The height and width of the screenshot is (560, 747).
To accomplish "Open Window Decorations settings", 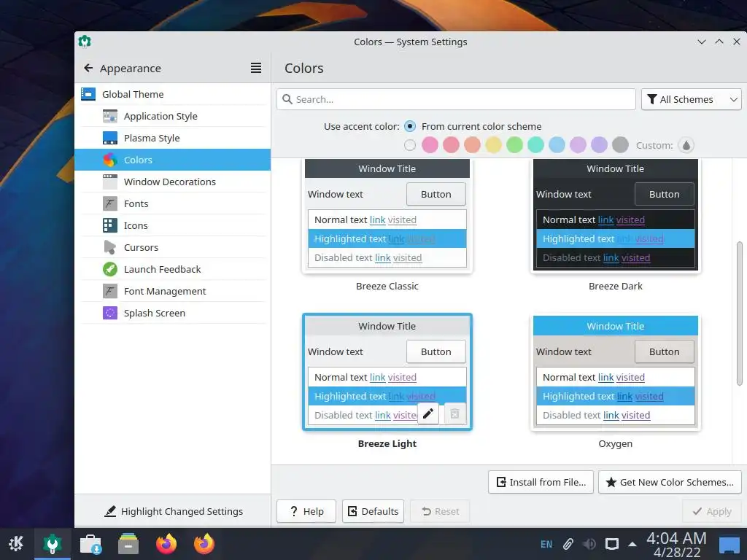I will point(172,182).
